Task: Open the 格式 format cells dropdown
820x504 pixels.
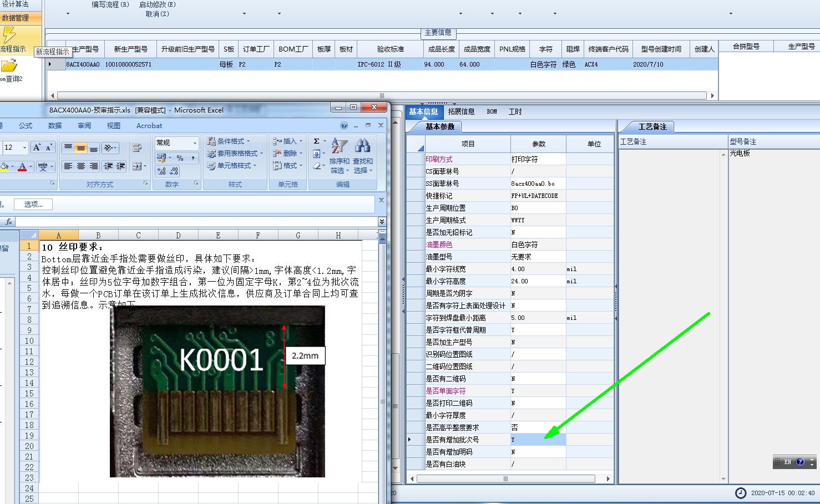Action: pos(287,166)
